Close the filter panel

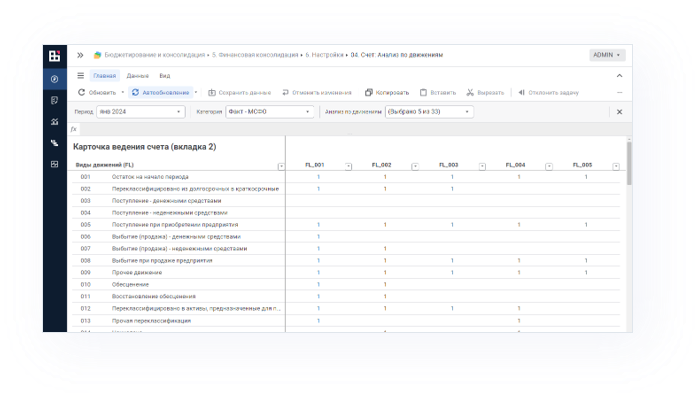pyautogui.click(x=620, y=112)
